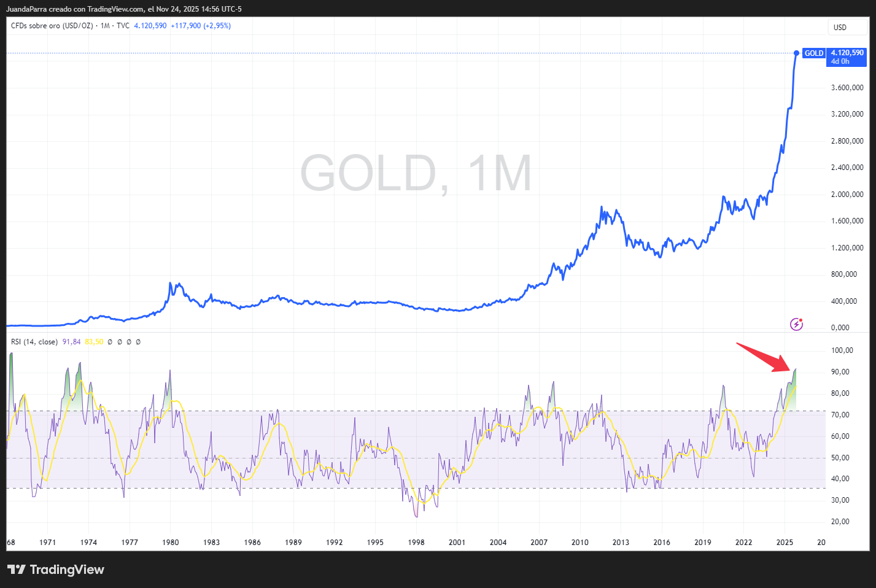Image resolution: width=876 pixels, height=588 pixels.
Task: Click the 1M timeframe in chart legend
Action: 105,26
